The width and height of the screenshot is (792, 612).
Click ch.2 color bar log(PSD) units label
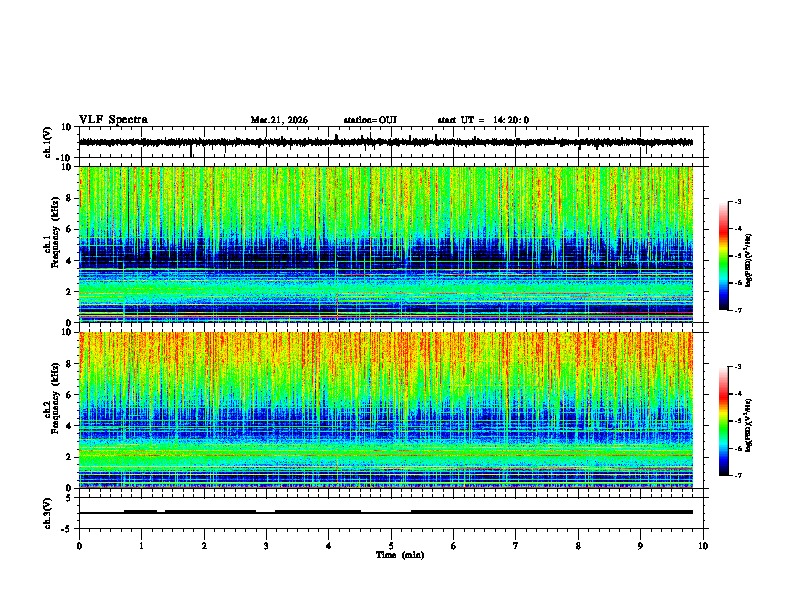pyautogui.click(x=749, y=425)
